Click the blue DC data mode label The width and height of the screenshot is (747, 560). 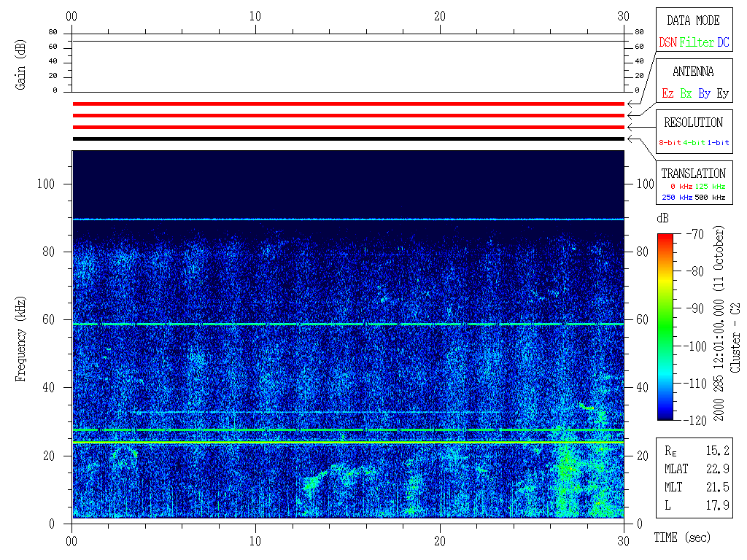coord(723,43)
